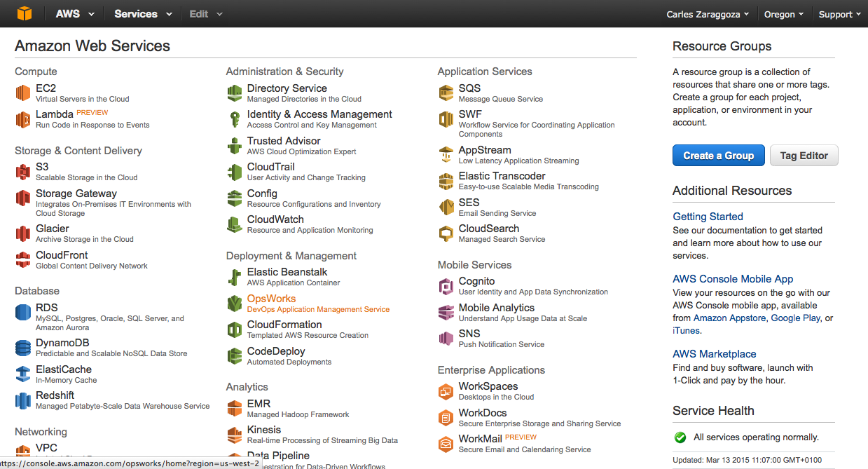Open the CloudWatch monitoring icon
The width and height of the screenshot is (868, 469).
(235, 224)
